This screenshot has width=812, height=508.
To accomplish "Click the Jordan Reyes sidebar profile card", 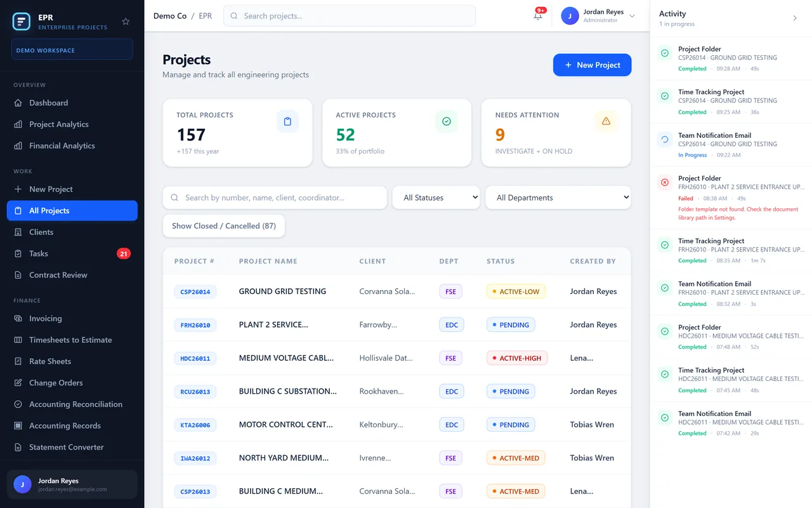I will 72,485.
